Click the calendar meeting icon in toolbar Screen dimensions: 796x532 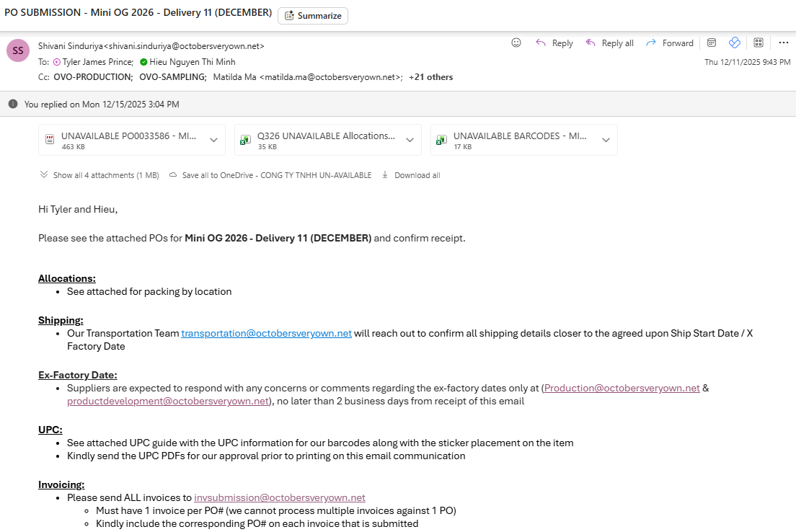pos(712,43)
